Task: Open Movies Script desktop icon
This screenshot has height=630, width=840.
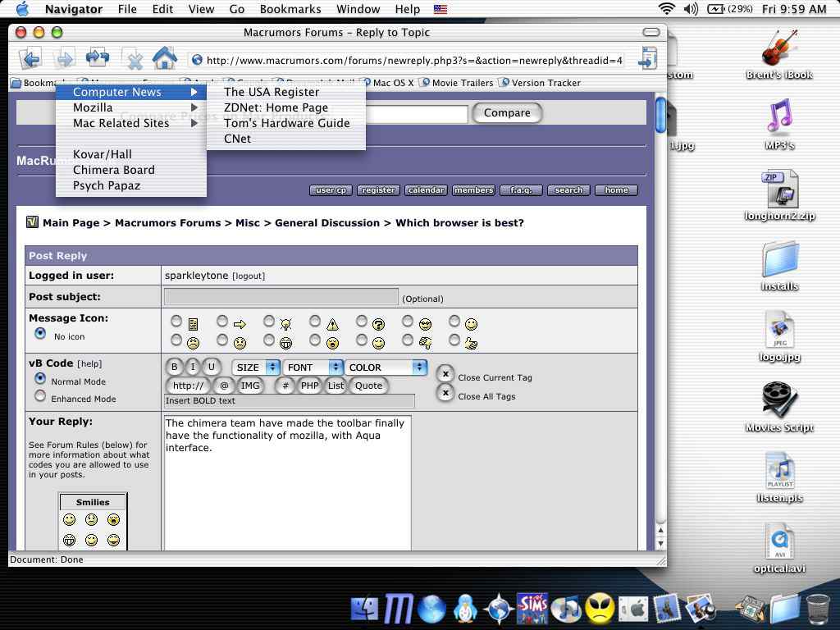Action: [x=779, y=407]
